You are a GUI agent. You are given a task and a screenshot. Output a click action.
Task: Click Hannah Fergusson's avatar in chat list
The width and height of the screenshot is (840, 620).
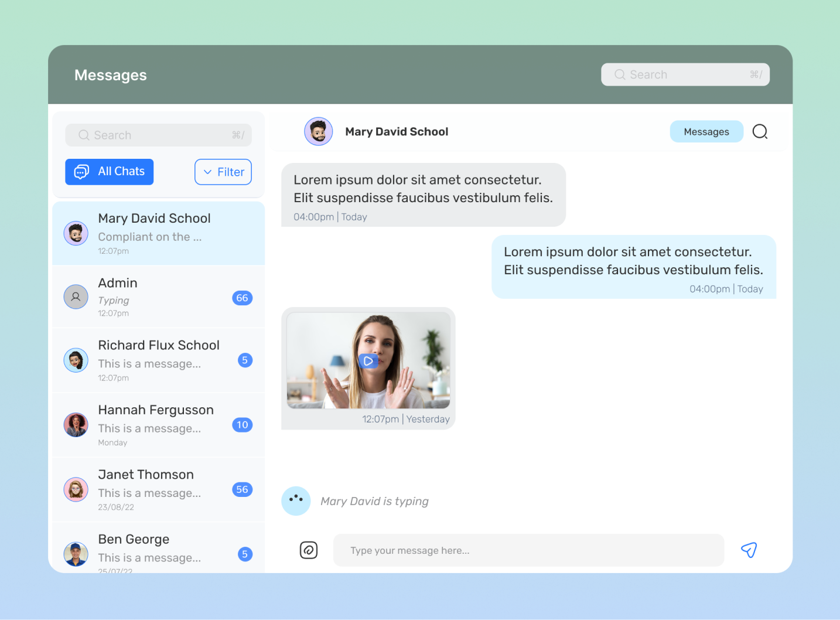76,425
